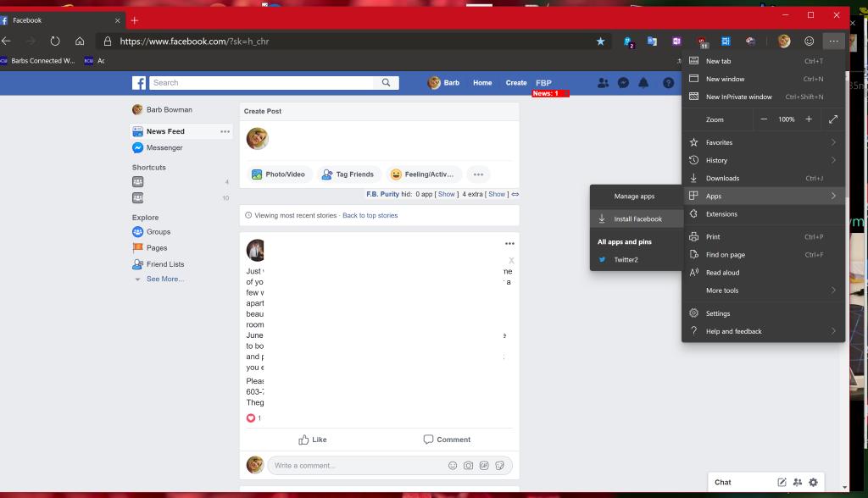
Task: Click the GIF icon in comment box
Action: click(x=484, y=466)
